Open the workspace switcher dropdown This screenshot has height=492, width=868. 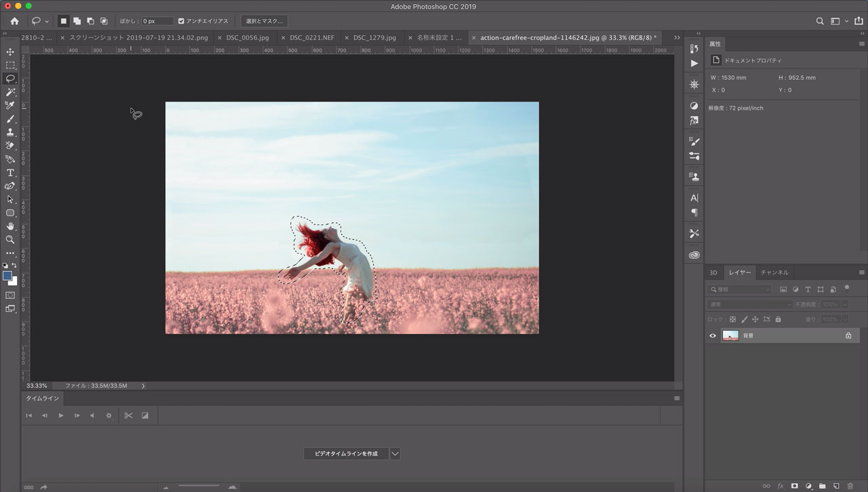[840, 21]
